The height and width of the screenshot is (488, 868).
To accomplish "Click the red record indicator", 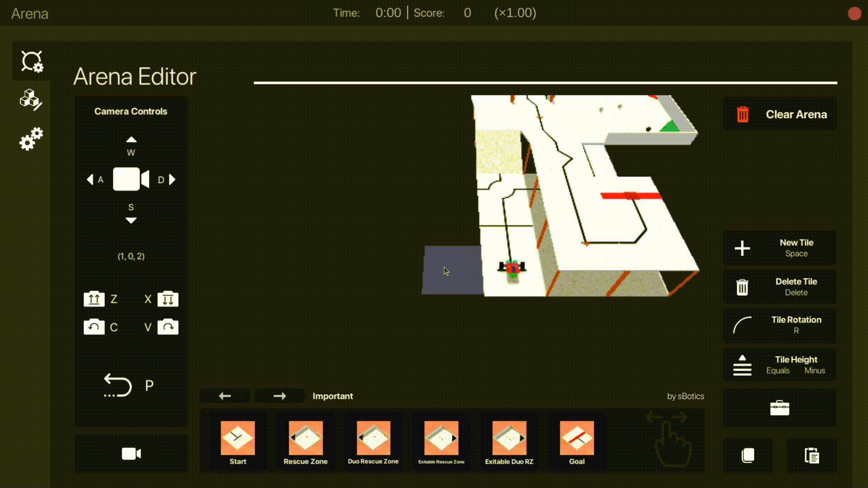I will [x=854, y=14].
